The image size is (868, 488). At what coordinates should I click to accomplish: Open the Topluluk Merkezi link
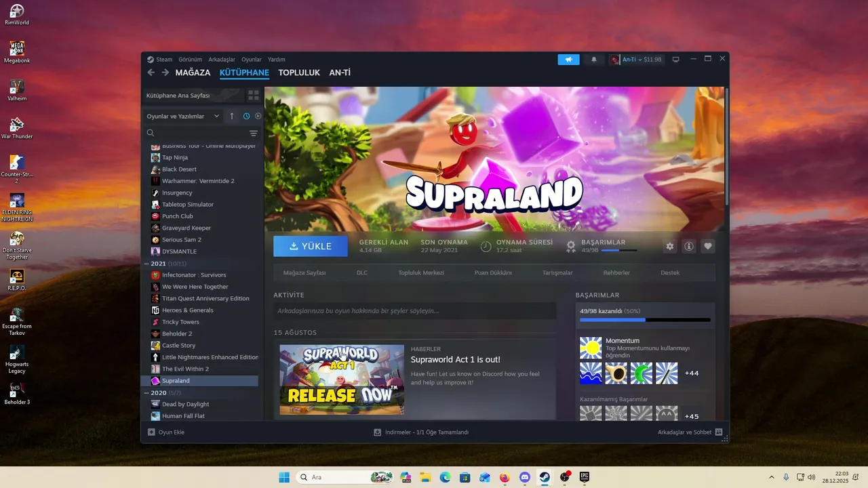(x=421, y=272)
